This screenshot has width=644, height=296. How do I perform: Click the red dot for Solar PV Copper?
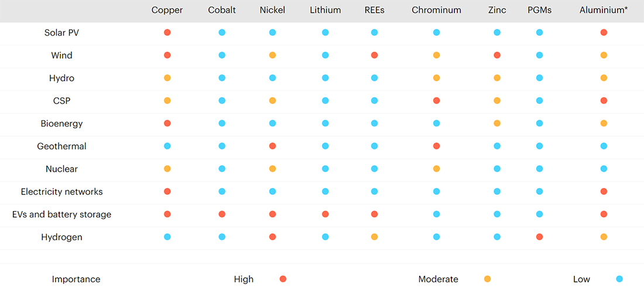tap(167, 32)
